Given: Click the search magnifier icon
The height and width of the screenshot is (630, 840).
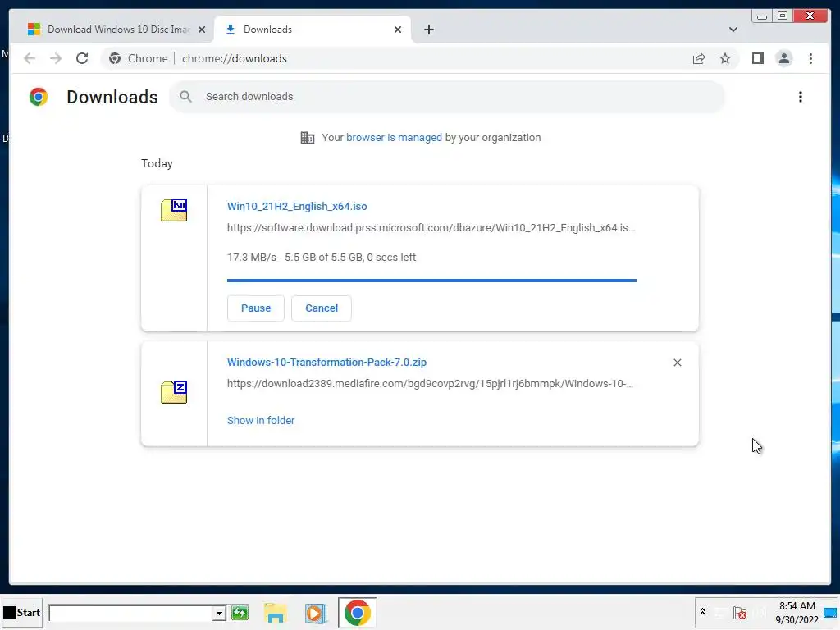Looking at the screenshot, I should coord(185,97).
